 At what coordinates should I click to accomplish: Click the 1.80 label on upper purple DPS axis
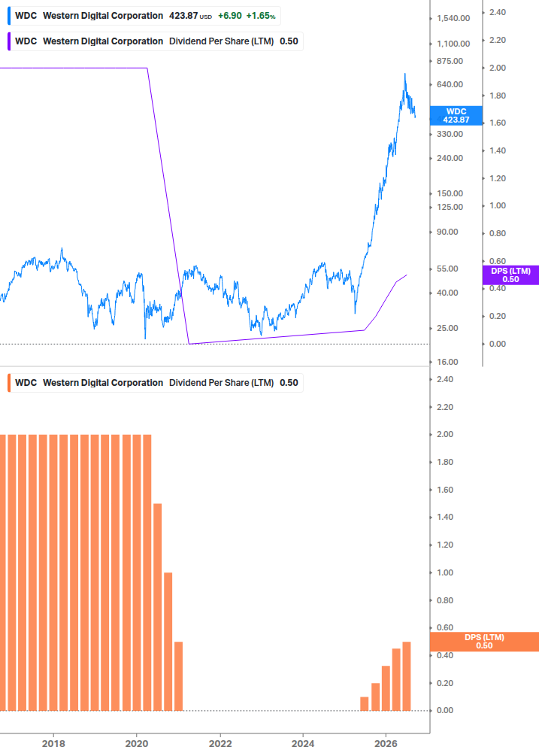click(498, 96)
